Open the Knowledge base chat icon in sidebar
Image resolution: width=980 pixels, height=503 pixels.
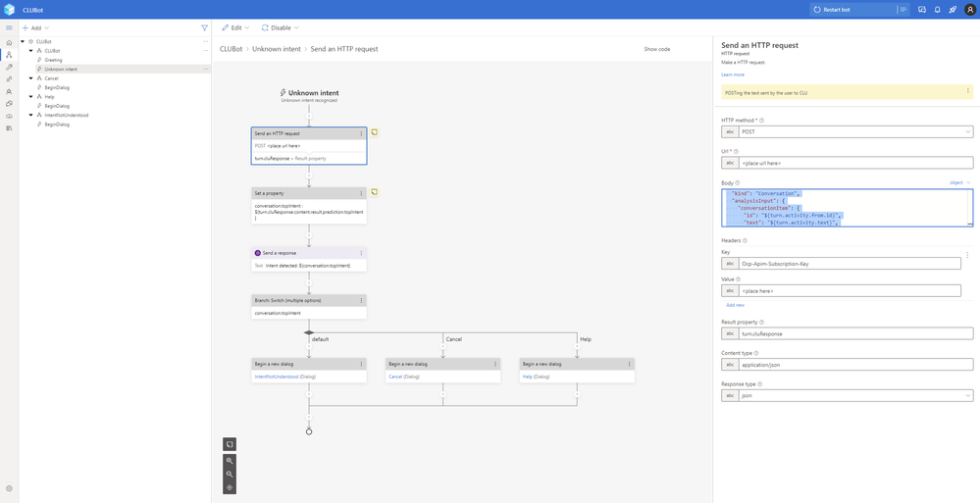click(9, 104)
